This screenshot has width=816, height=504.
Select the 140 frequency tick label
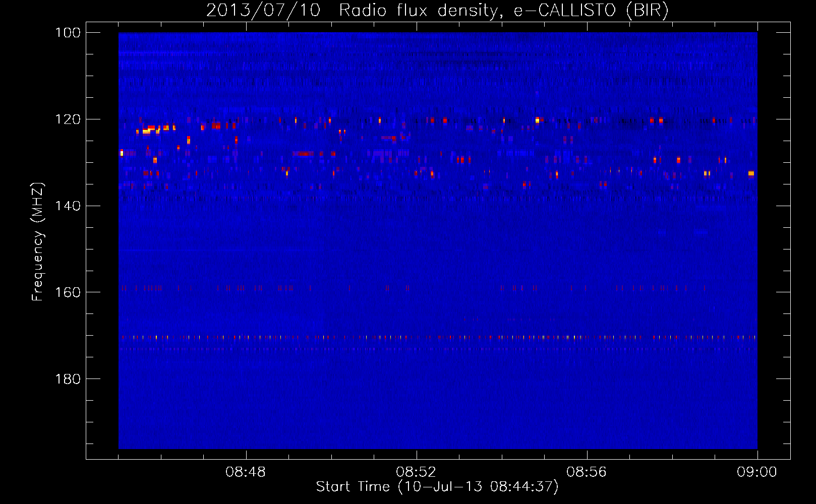click(x=68, y=206)
